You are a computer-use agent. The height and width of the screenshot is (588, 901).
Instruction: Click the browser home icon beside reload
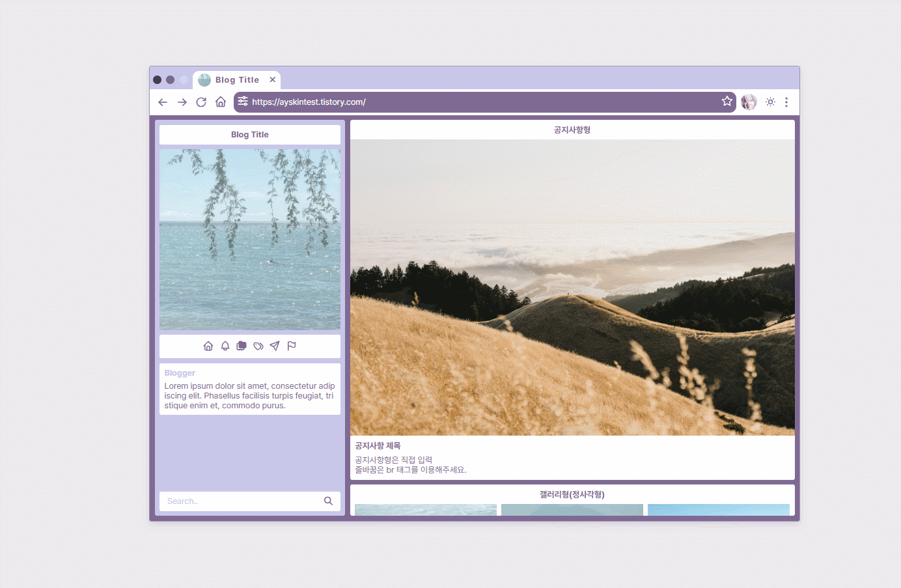point(221,102)
